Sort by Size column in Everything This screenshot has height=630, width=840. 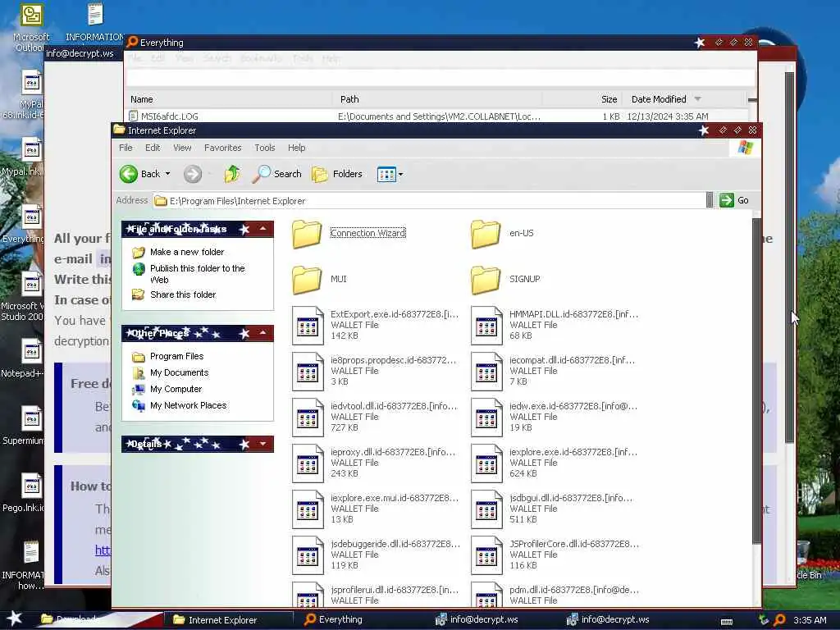tap(583, 99)
